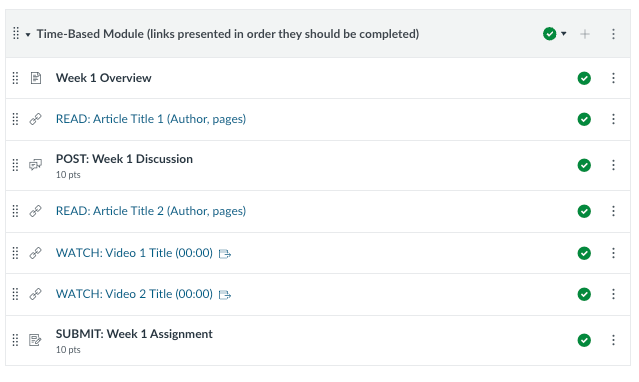Toggle publish checkmark for SUBMIT: Week 1 Assignment
Viewport: 639px width, 382px height.
(584, 340)
